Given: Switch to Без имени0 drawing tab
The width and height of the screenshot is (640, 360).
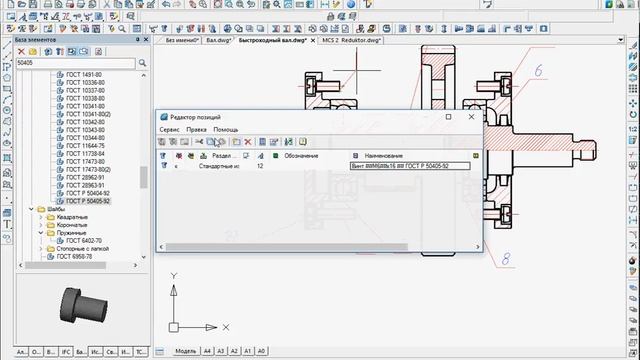Looking at the screenshot, I should coord(182,40).
